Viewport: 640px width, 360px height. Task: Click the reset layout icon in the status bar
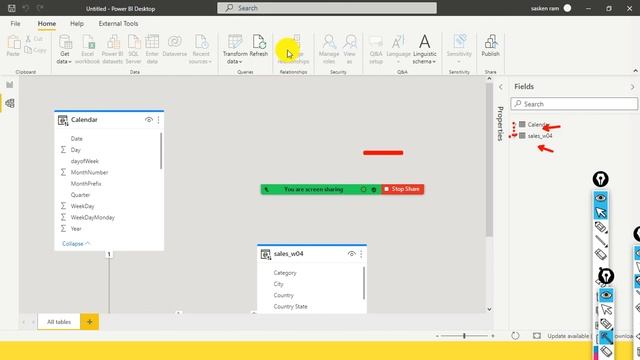click(516, 336)
